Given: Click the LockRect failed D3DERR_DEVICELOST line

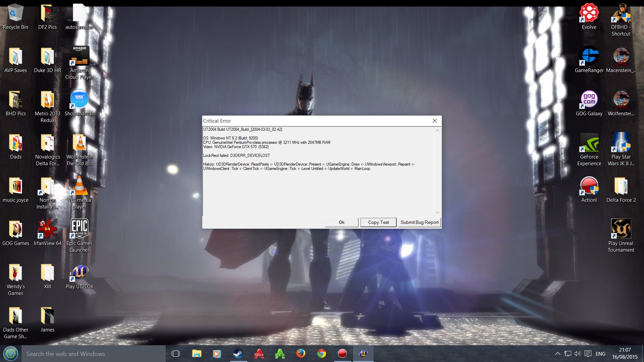Looking at the screenshot, I should tap(236, 156).
